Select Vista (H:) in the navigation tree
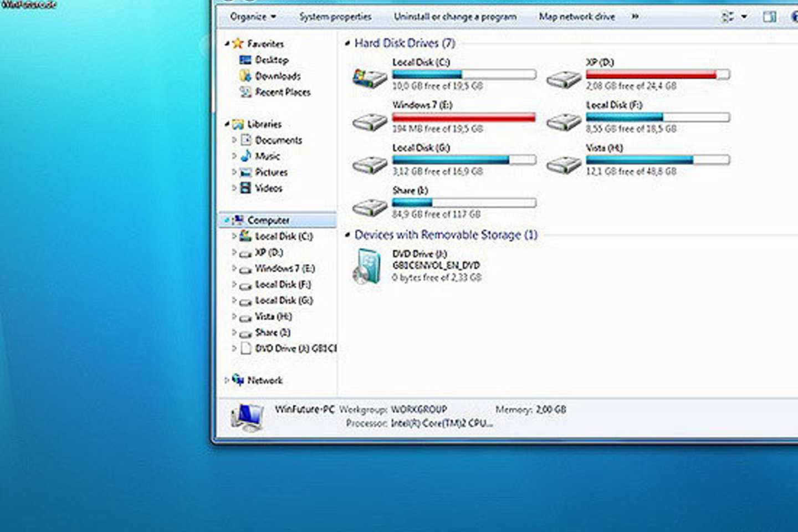This screenshot has height=532, width=798. click(273, 316)
